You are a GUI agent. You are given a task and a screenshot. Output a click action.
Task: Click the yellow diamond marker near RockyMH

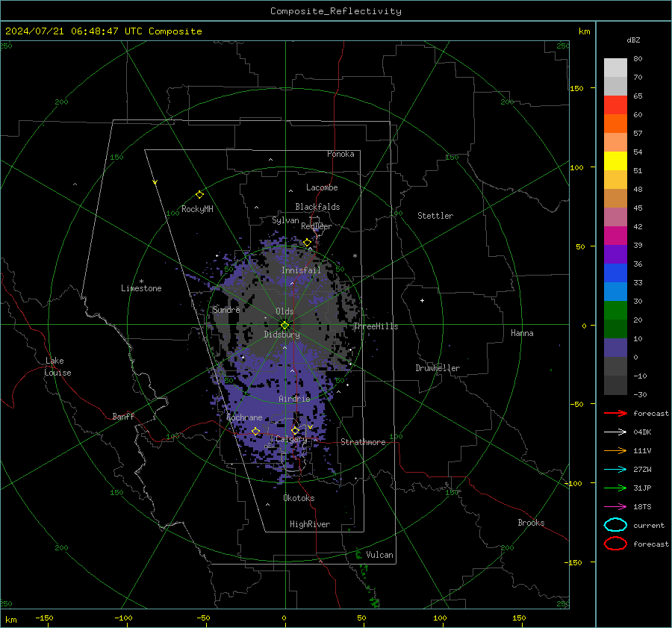click(x=199, y=195)
